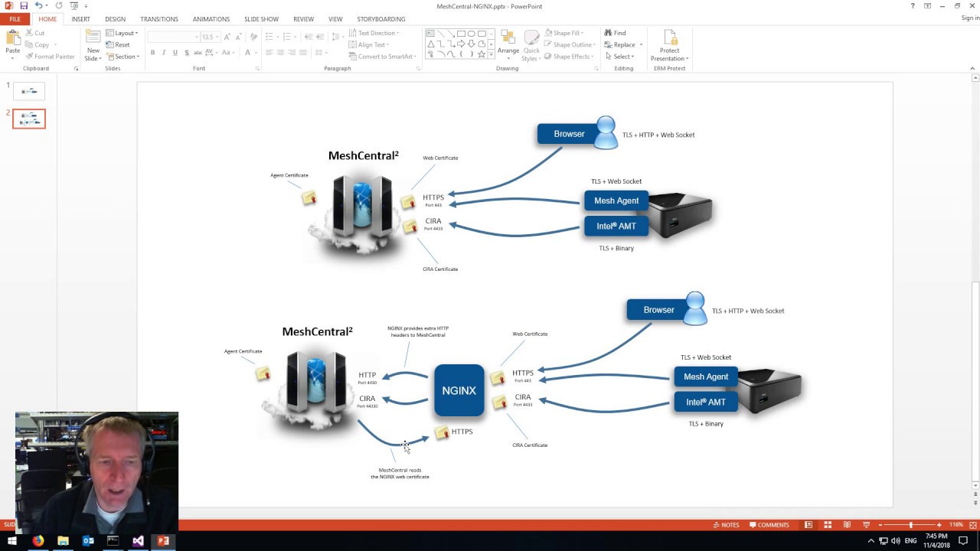980x551 pixels.
Task: Toggle Underline formatting
Action: tap(175, 52)
